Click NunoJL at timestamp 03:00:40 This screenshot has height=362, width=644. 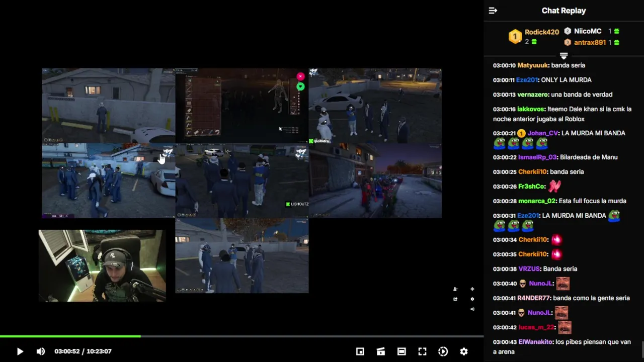click(x=541, y=284)
